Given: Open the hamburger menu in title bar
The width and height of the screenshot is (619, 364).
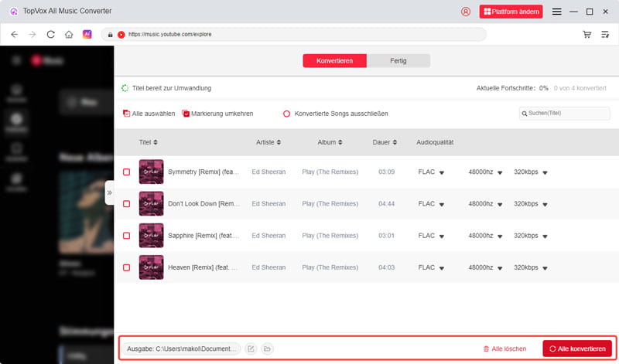Looking at the screenshot, I should pyautogui.click(x=556, y=12).
